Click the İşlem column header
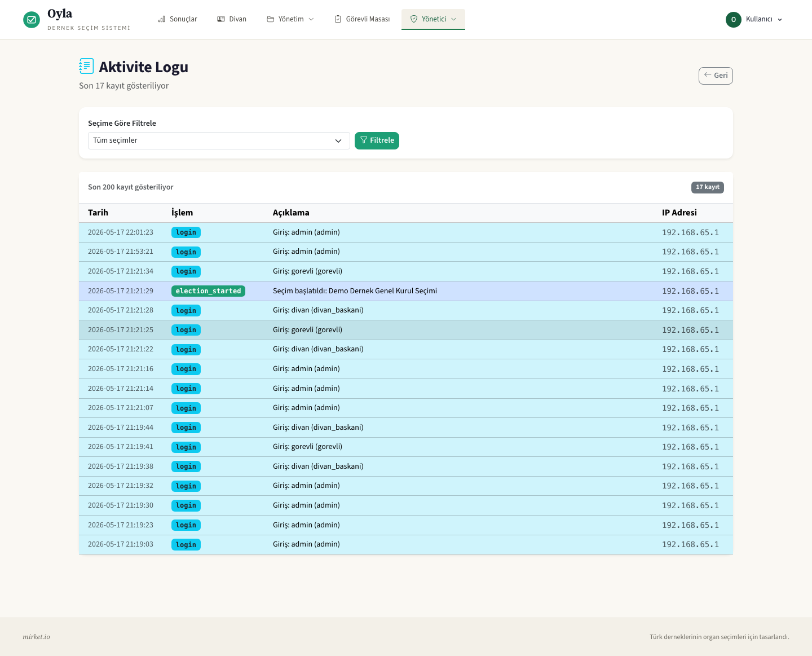 point(182,213)
